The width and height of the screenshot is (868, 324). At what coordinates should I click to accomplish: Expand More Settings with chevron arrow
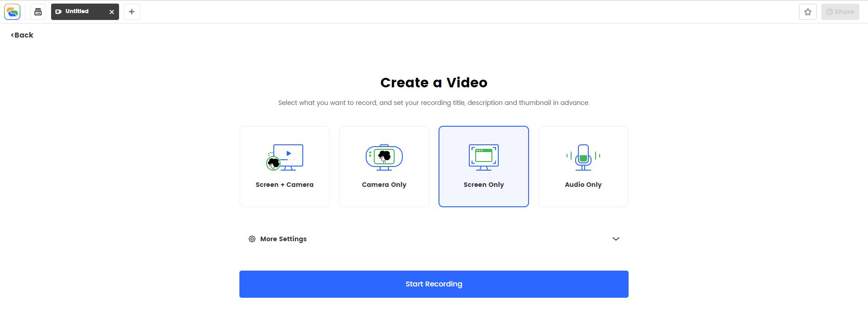tap(616, 239)
